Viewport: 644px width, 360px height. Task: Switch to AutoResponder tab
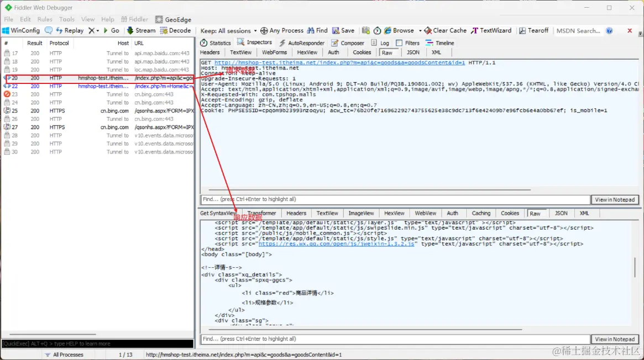point(302,43)
